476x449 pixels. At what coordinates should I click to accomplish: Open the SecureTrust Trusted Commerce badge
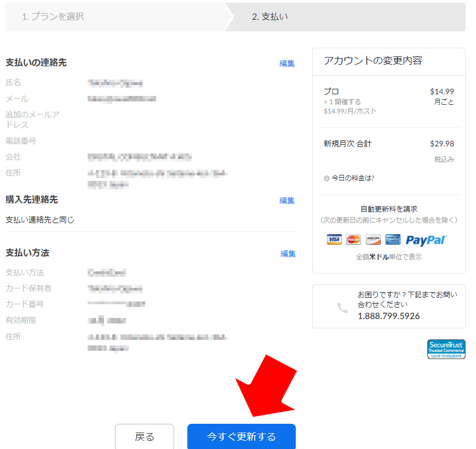point(446,349)
